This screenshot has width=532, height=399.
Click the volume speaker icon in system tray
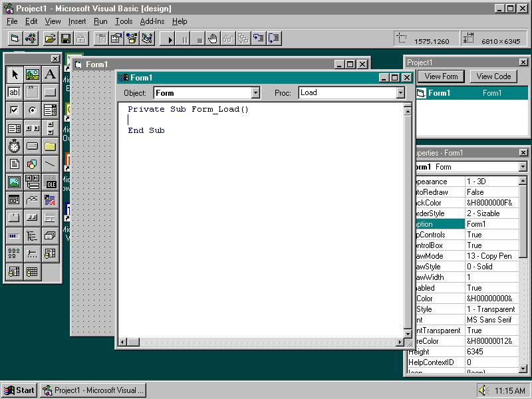coord(483,390)
